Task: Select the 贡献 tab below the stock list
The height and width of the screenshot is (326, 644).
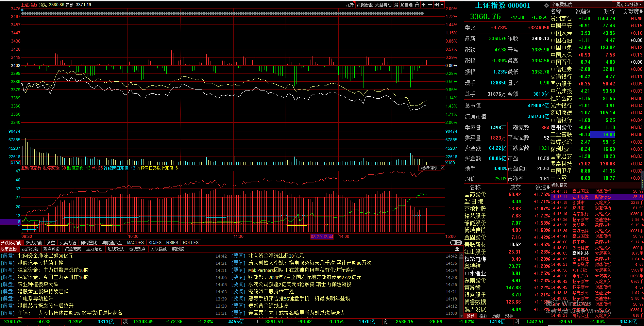Action: (x=496, y=316)
